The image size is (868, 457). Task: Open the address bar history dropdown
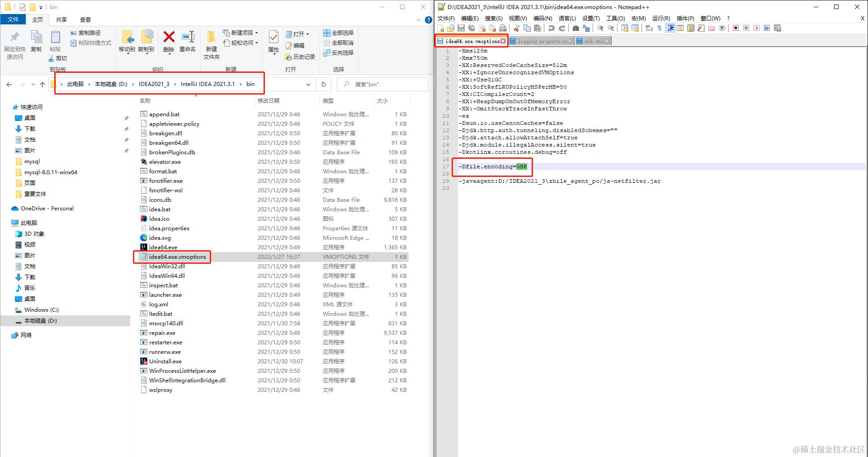pos(308,84)
